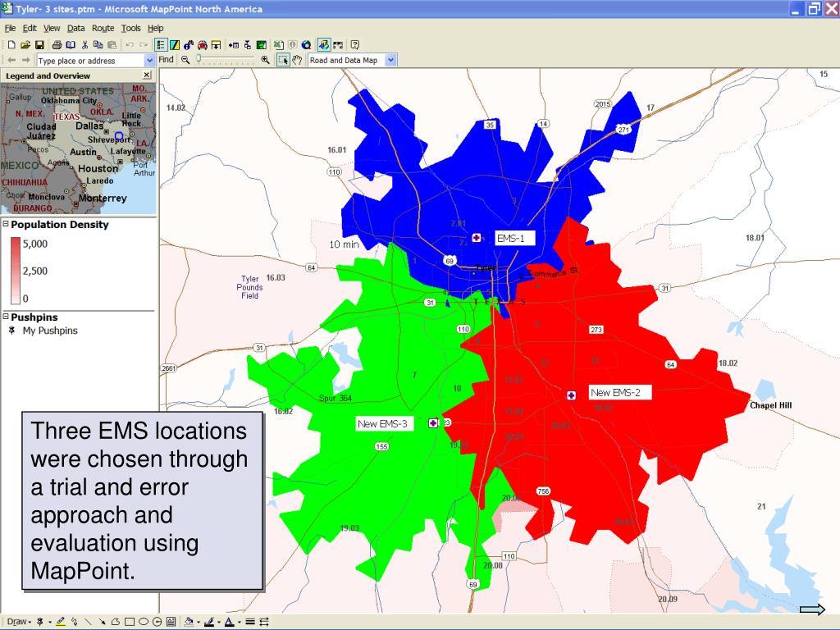Viewport: 840px width, 630px height.
Task: Open the address box dropdown arrow
Action: pyautogui.click(x=149, y=61)
